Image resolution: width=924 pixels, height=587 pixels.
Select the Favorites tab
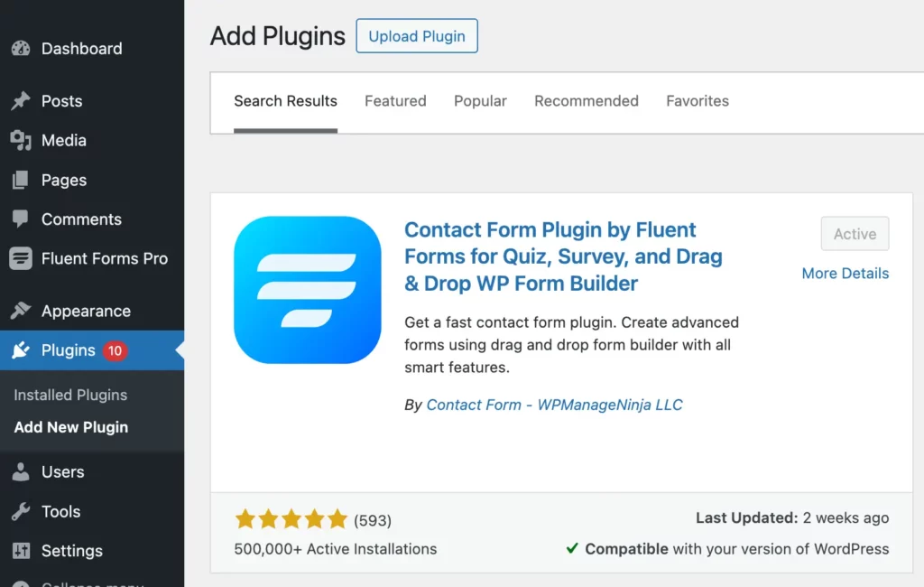(x=698, y=101)
